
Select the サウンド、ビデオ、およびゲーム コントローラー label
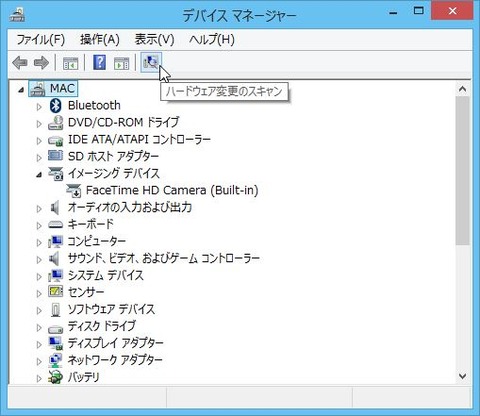[164, 258]
